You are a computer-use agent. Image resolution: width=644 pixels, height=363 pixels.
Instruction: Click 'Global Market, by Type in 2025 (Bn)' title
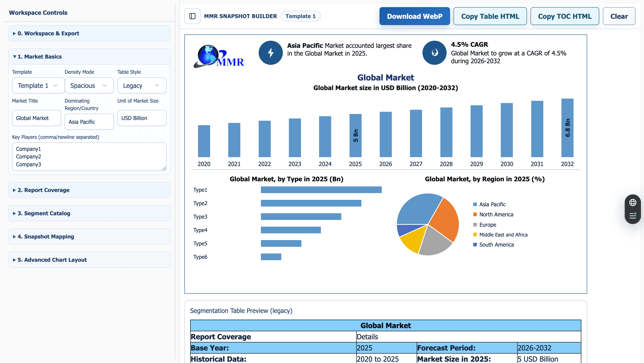tap(286, 179)
